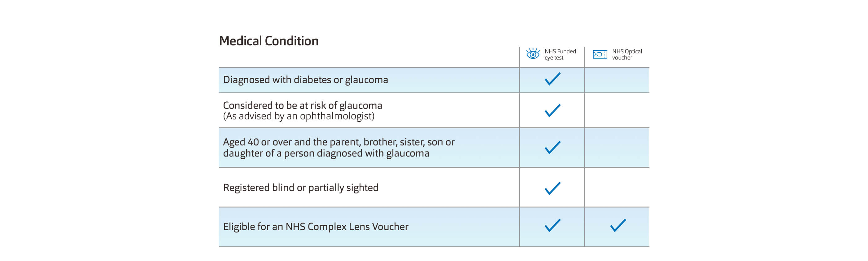
Task: Click the Medical Condition heading
Action: [x=268, y=41]
